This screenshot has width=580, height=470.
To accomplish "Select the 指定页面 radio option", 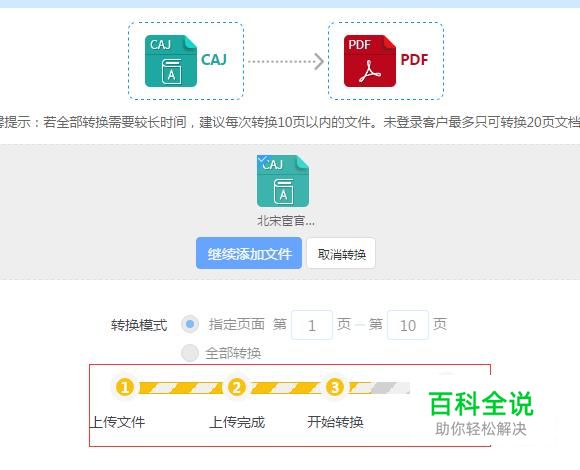I will tap(190, 324).
